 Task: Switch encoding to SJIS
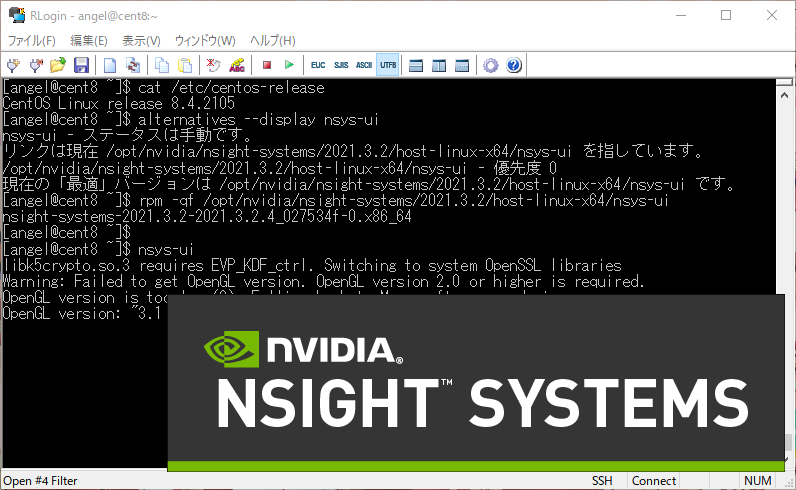pos(341,65)
